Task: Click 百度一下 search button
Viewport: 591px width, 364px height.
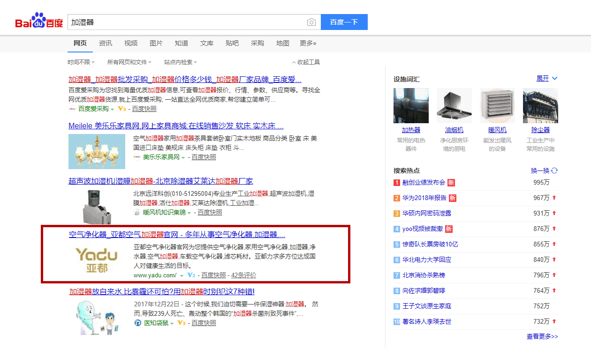Action: [x=344, y=22]
